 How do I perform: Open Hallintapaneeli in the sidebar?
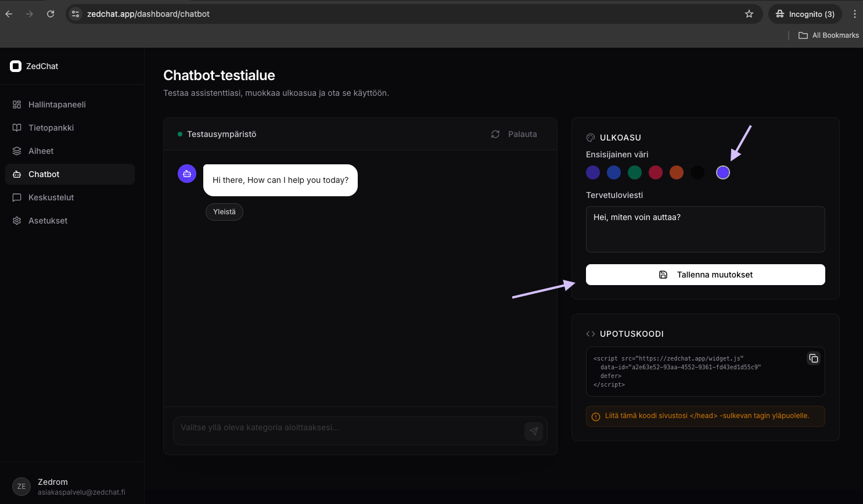point(57,105)
